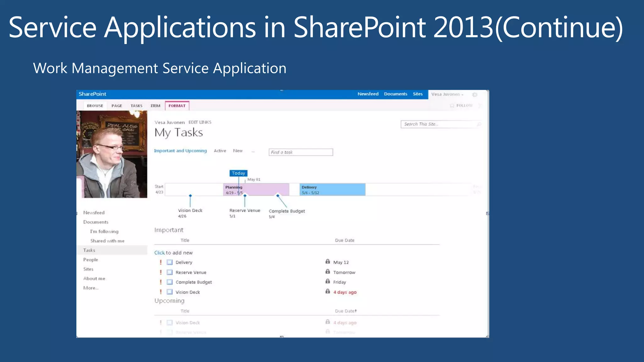This screenshot has width=644, height=362.
Task: Expand the ellipsis for more task views
Action: [253, 151]
